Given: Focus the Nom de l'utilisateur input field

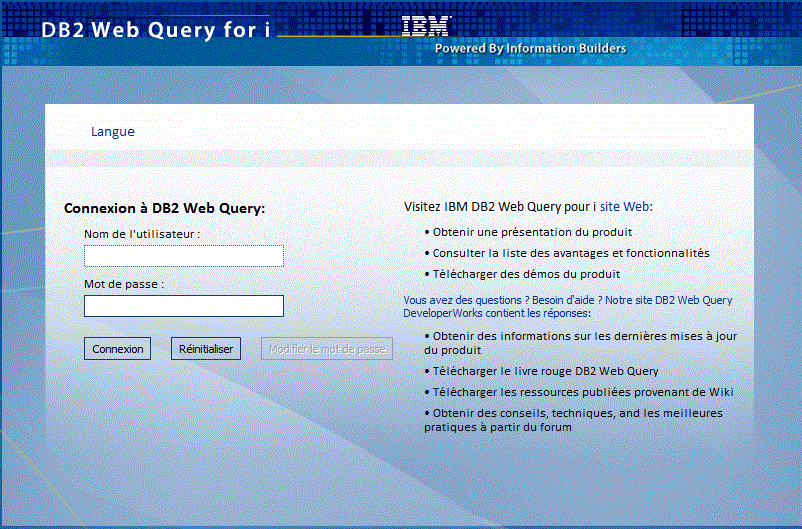Looking at the screenshot, I should tap(184, 256).
